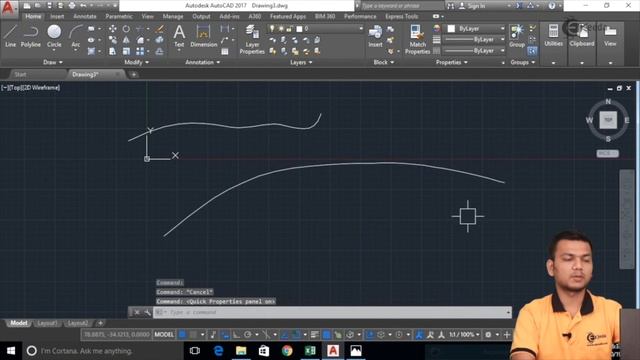Click Match Properties tool
This screenshot has width=640, height=360.
pos(417,39)
